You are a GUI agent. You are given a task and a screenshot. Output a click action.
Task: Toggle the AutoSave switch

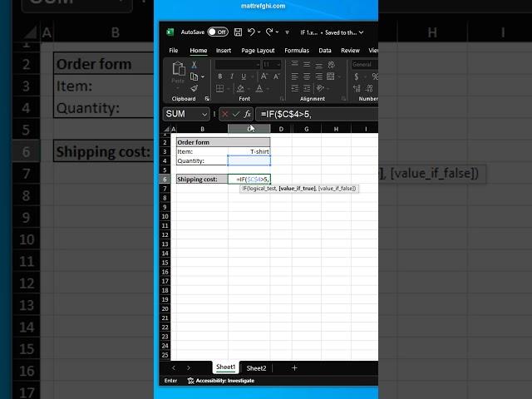(x=218, y=32)
